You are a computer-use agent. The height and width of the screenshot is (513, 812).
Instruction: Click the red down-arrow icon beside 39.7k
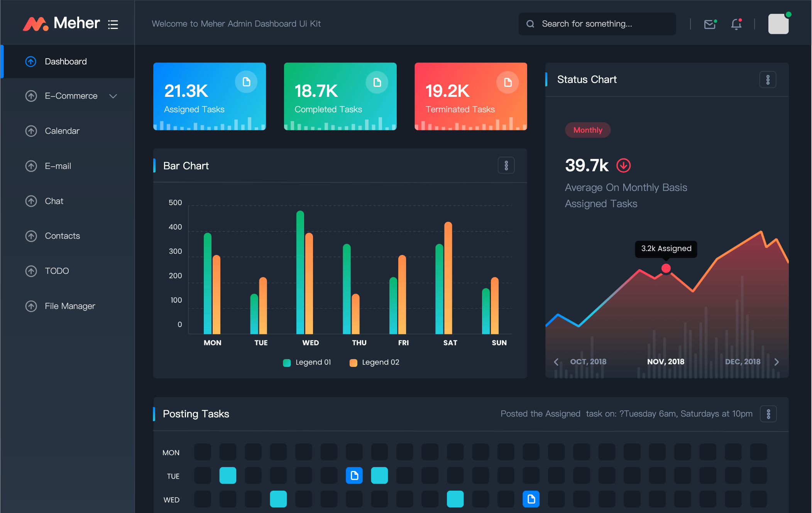point(623,165)
